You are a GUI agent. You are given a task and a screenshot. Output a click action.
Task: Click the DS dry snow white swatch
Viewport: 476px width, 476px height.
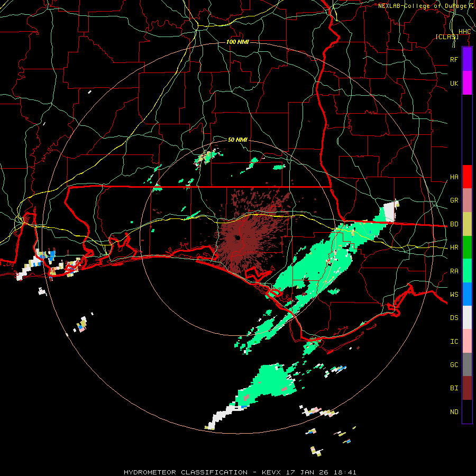pos(467,317)
